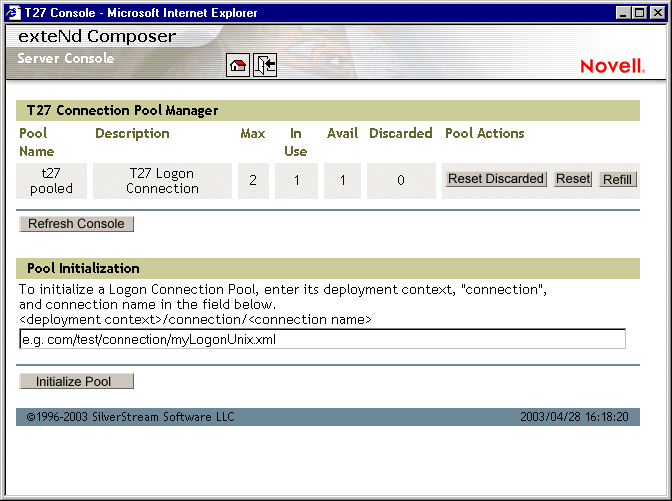The image size is (672, 501).
Task: Click the 'Max' column header
Action: click(253, 133)
